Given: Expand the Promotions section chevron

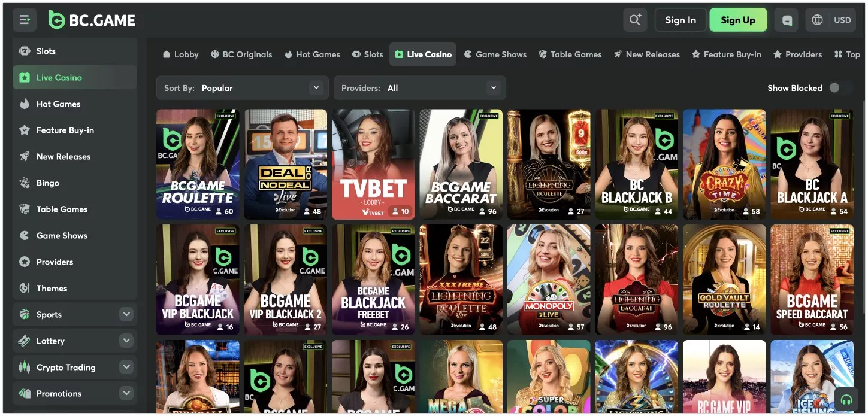Looking at the screenshot, I should tap(126, 393).
